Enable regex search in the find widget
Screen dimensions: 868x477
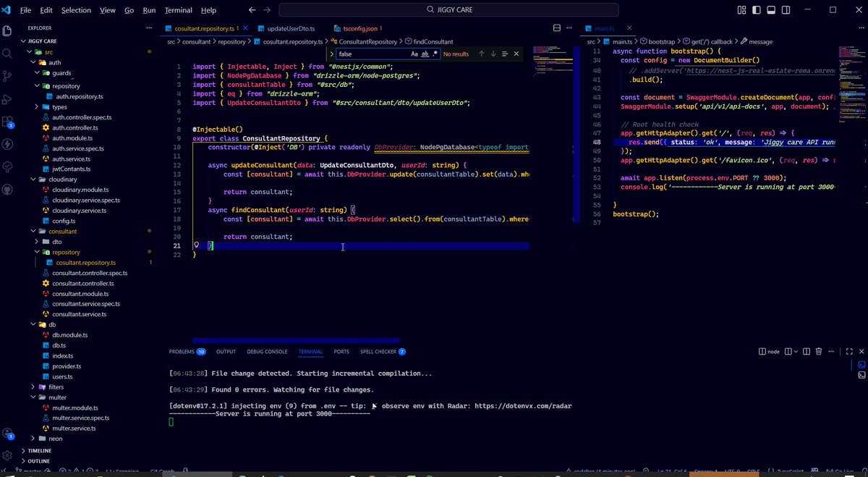pyautogui.click(x=435, y=54)
